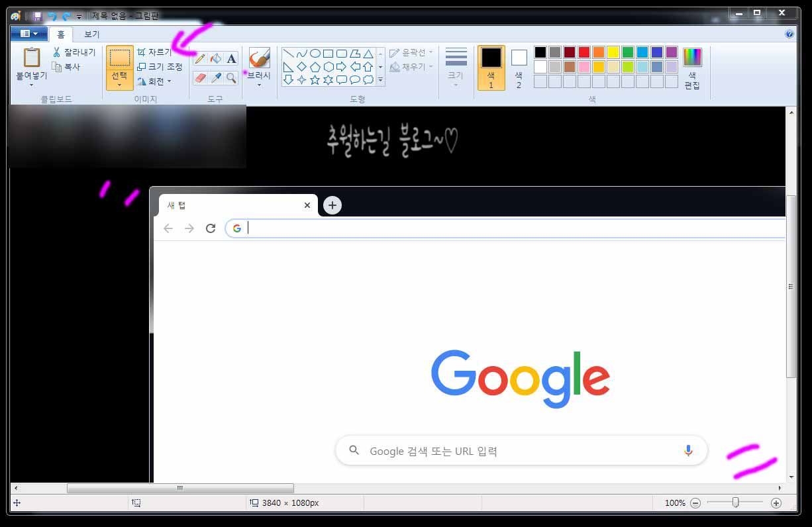Image resolution: width=812 pixels, height=527 pixels.
Task: Click zoom in plus button
Action: coord(776,503)
